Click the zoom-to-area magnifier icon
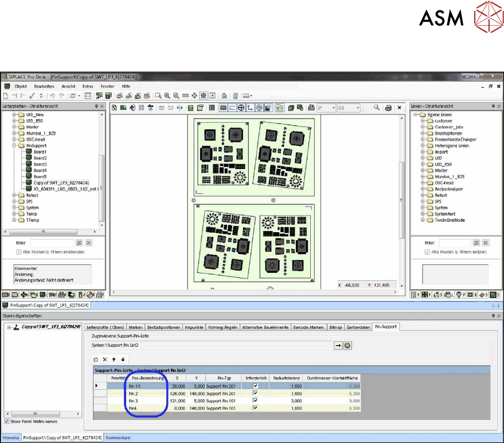 (x=158, y=96)
